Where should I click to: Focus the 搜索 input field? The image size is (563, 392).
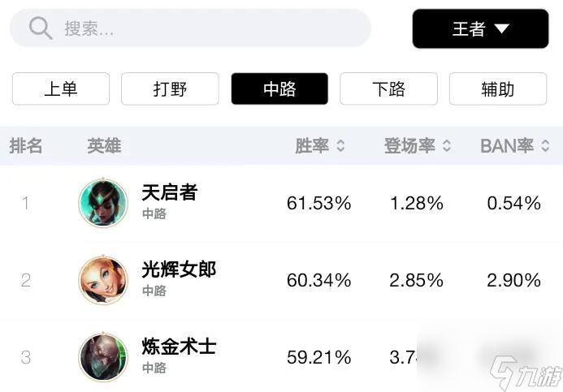[x=190, y=28]
